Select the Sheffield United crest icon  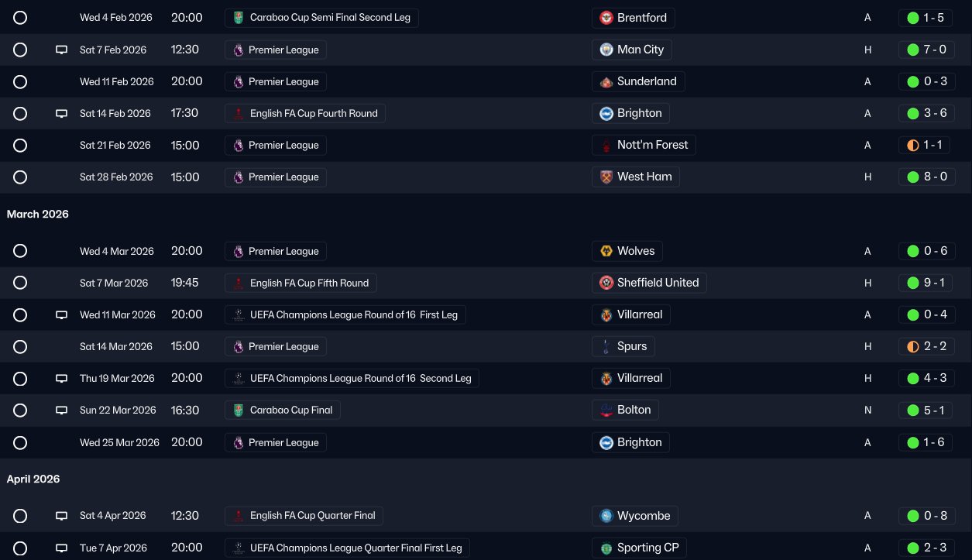tap(606, 283)
